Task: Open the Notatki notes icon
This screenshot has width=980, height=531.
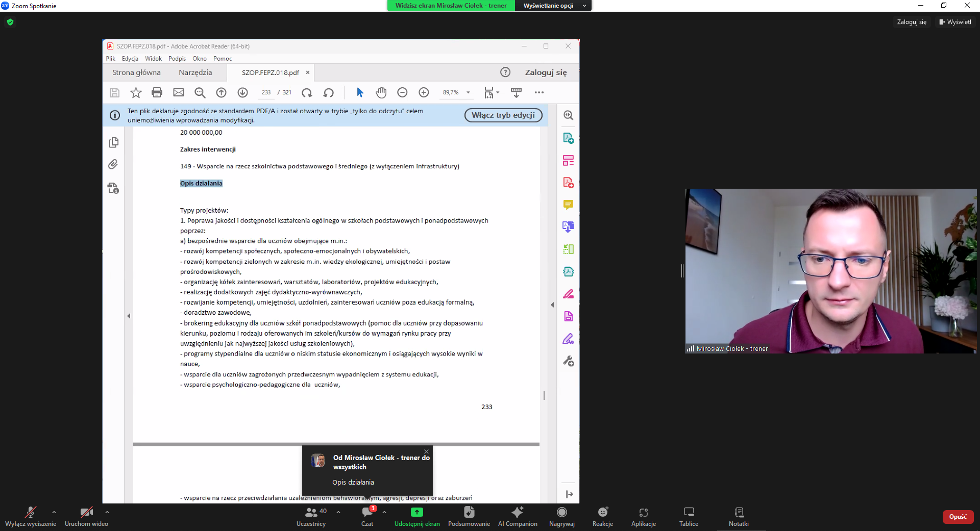Action: tap(739, 512)
